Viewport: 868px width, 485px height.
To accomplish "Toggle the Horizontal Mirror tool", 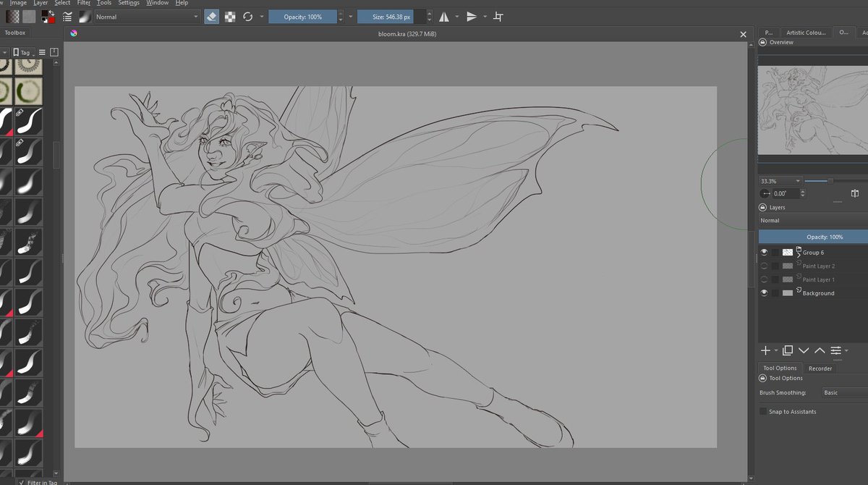I will pyautogui.click(x=444, y=16).
